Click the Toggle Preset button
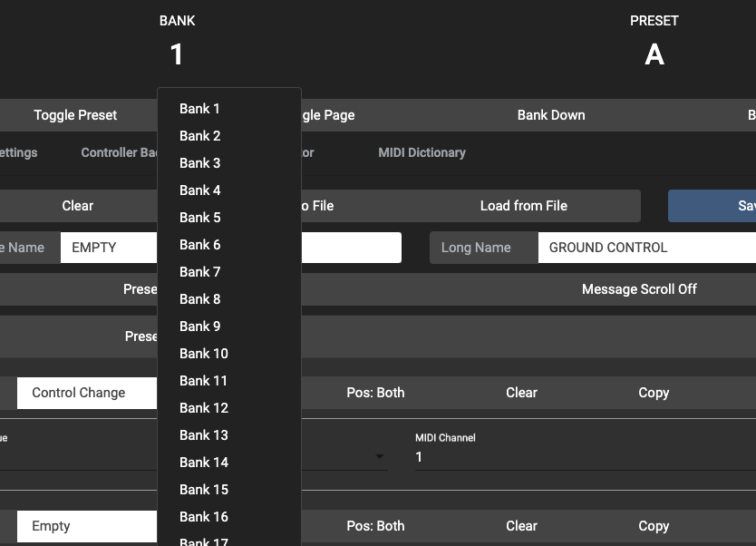The height and width of the screenshot is (546, 756). [x=76, y=115]
